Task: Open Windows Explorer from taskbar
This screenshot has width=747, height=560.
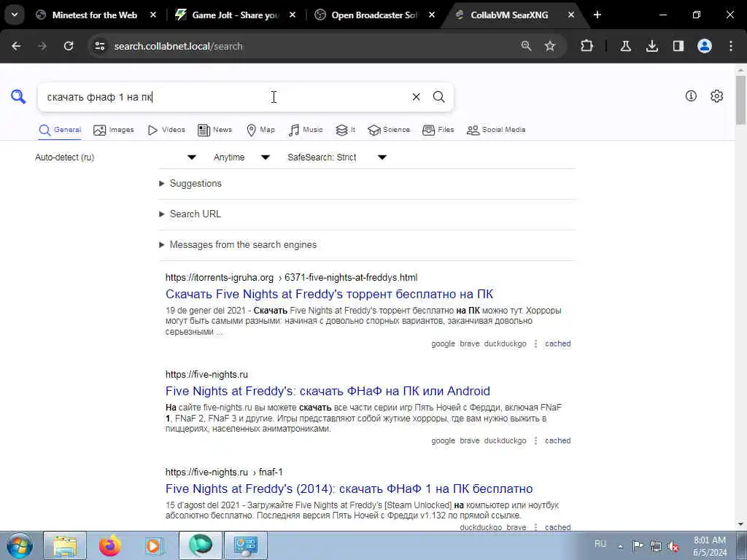Action: pos(65,545)
